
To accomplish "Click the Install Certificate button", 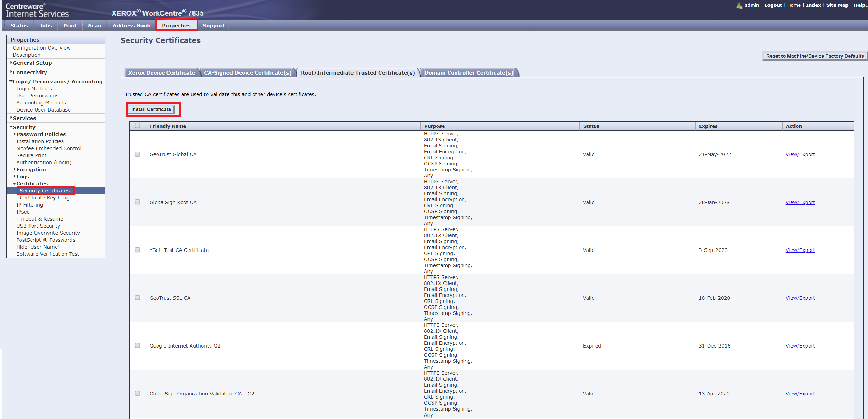I will (151, 109).
